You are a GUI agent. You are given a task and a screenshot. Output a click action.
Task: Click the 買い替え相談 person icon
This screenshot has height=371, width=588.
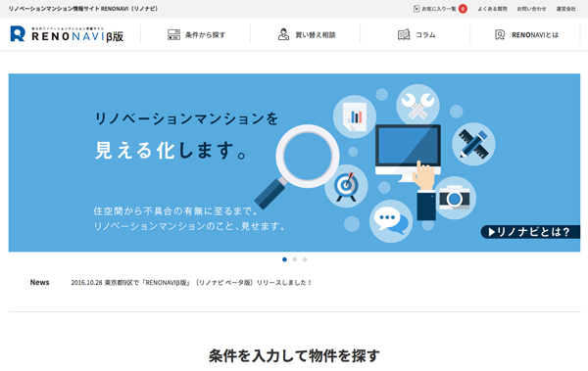(x=283, y=34)
